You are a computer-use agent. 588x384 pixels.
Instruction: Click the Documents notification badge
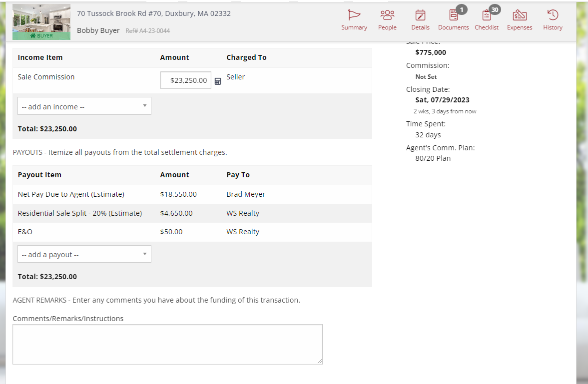coord(461,9)
